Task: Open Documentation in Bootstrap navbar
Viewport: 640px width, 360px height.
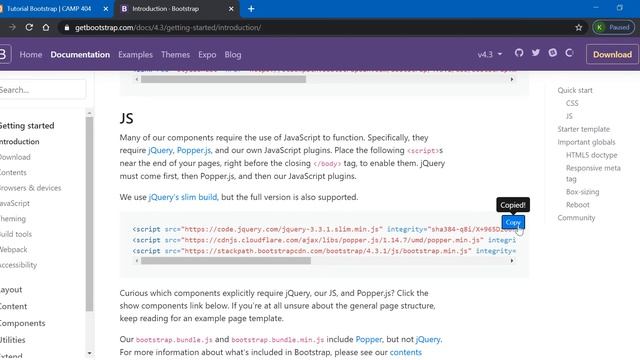Action: (x=80, y=54)
